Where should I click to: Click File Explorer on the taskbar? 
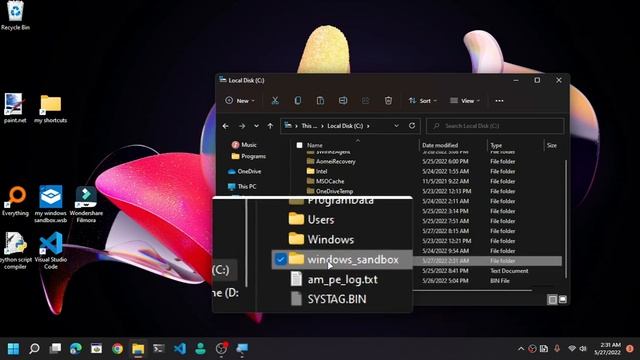point(138,349)
